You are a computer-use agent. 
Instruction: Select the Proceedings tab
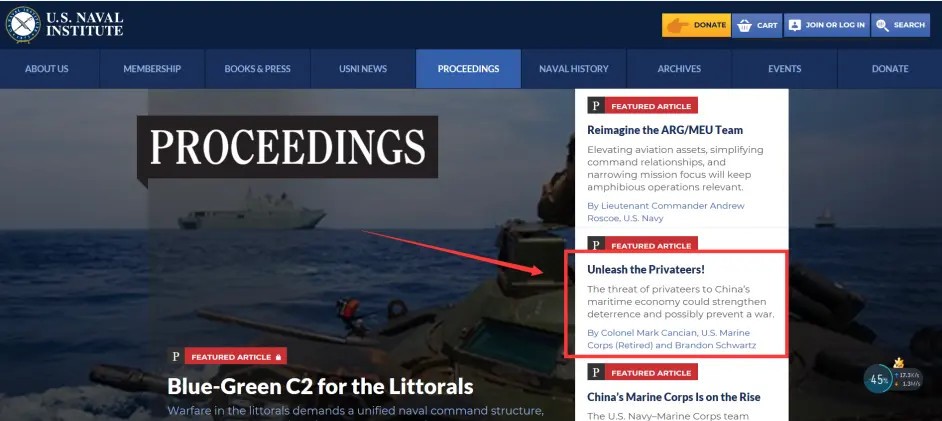tap(468, 69)
